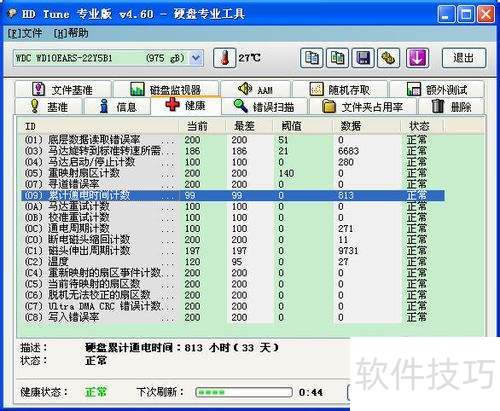The image size is (500, 411).
Task: Switch to the 错误扫描 tab
Action: [264, 107]
